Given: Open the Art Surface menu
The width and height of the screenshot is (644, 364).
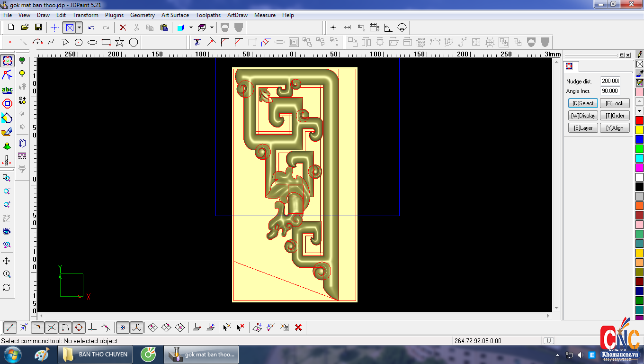Looking at the screenshot, I should click(175, 15).
